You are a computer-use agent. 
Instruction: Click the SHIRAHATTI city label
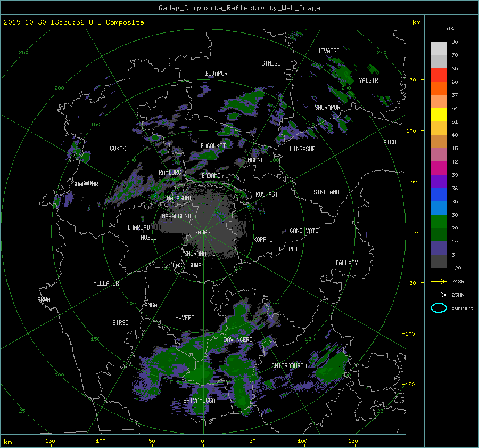[x=200, y=254]
